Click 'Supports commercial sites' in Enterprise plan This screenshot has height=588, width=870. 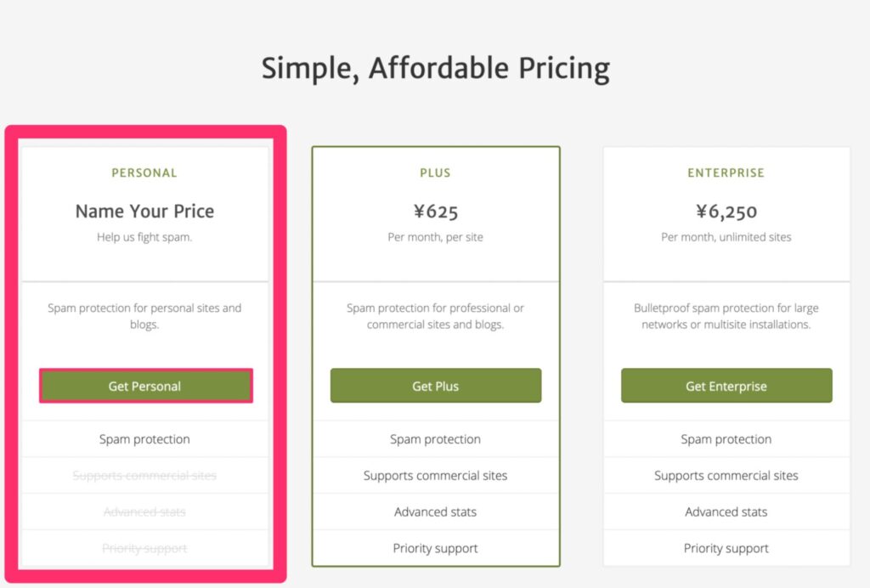click(726, 475)
